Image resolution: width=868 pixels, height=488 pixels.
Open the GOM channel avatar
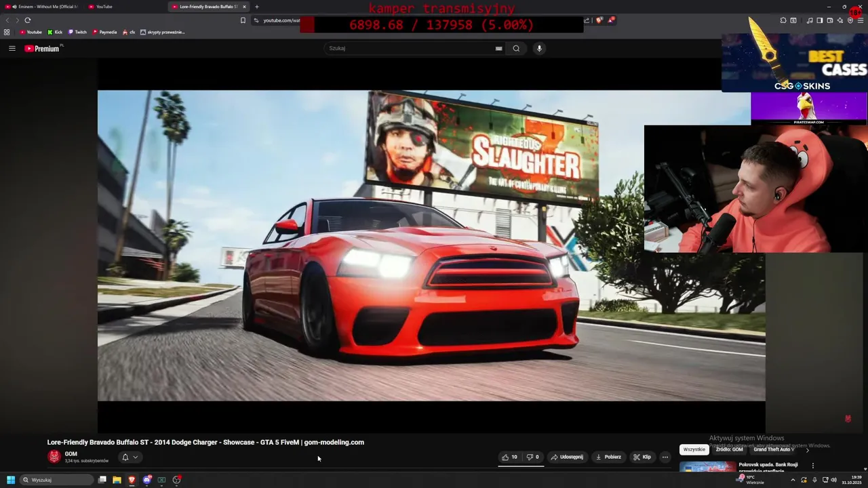point(54,457)
